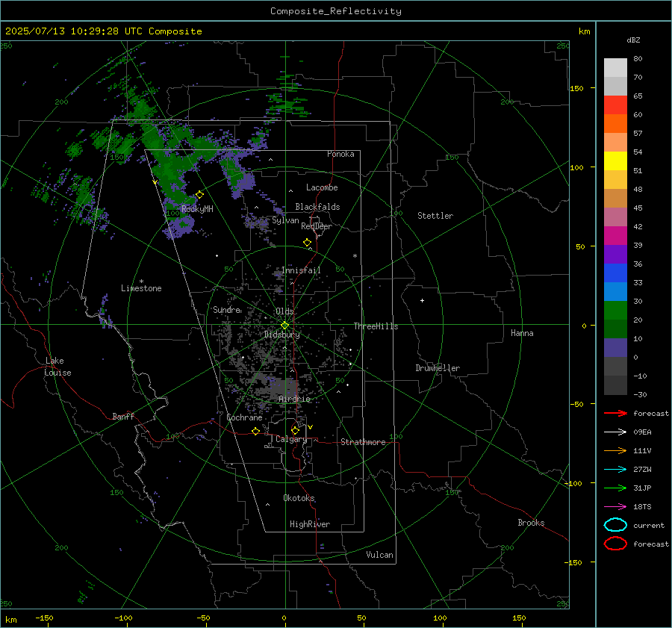
Task: Select the cyan 27ZW arrow legend icon
Action: [x=615, y=470]
